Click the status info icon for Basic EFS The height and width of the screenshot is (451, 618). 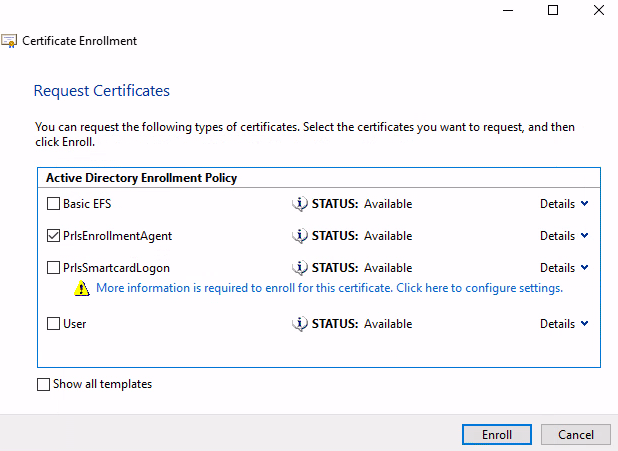point(299,204)
